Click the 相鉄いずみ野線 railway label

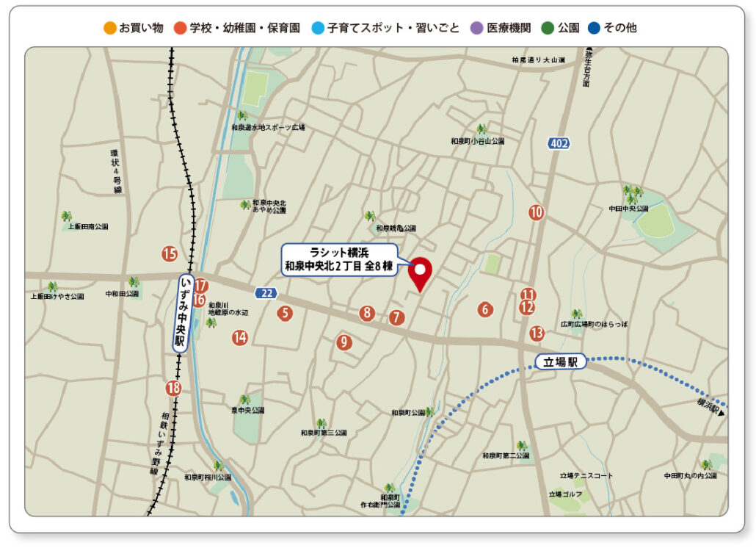160,443
